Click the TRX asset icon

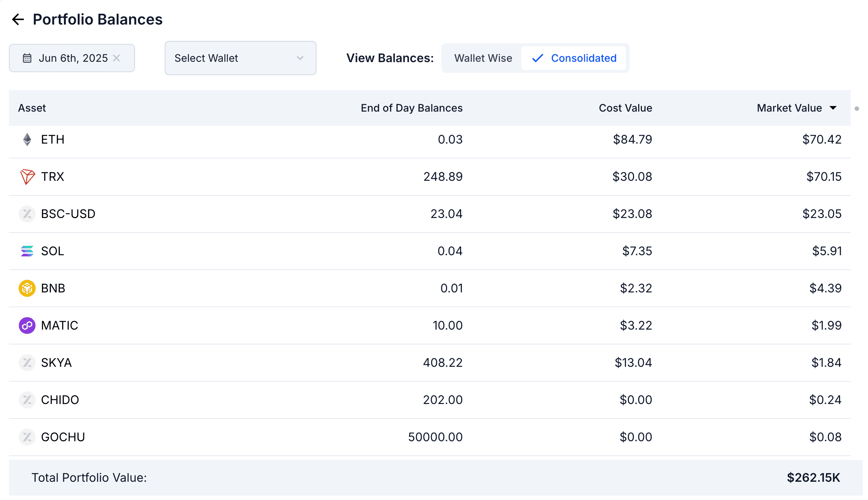click(27, 177)
